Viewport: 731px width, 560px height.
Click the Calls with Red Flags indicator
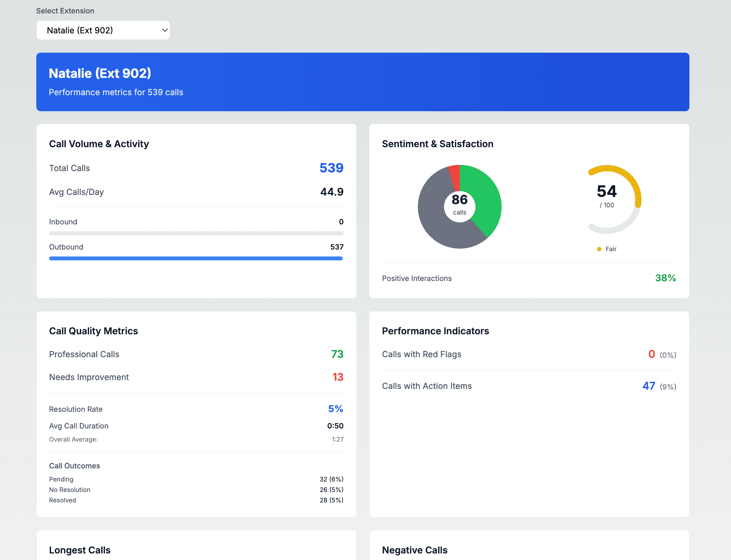[651, 354]
